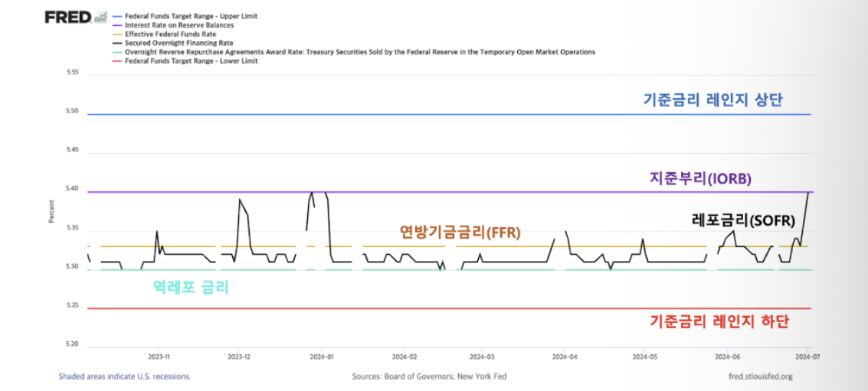Click the 2024-06 x-axis label
The height and width of the screenshot is (391, 868).
tap(726, 357)
